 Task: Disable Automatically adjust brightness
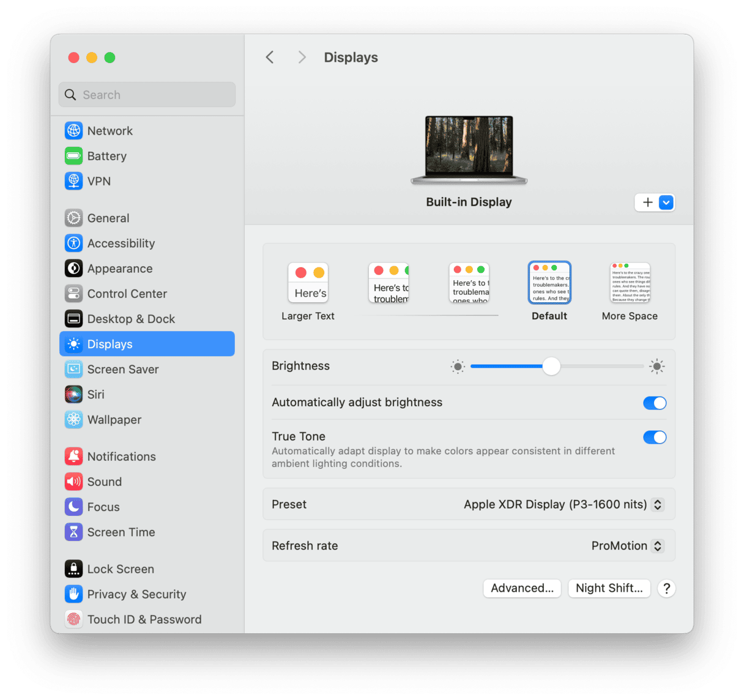tap(654, 403)
